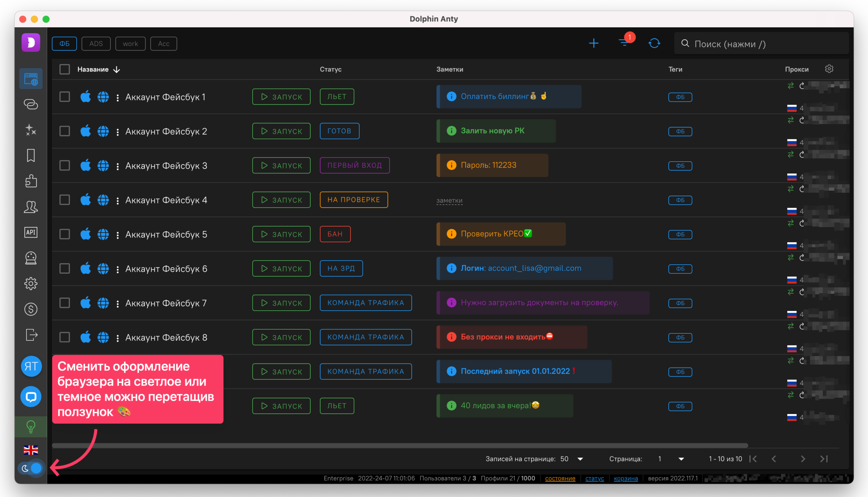Viewport: 868px width, 497px height.
Task: Select the ФБ filter tab
Action: click(x=64, y=44)
